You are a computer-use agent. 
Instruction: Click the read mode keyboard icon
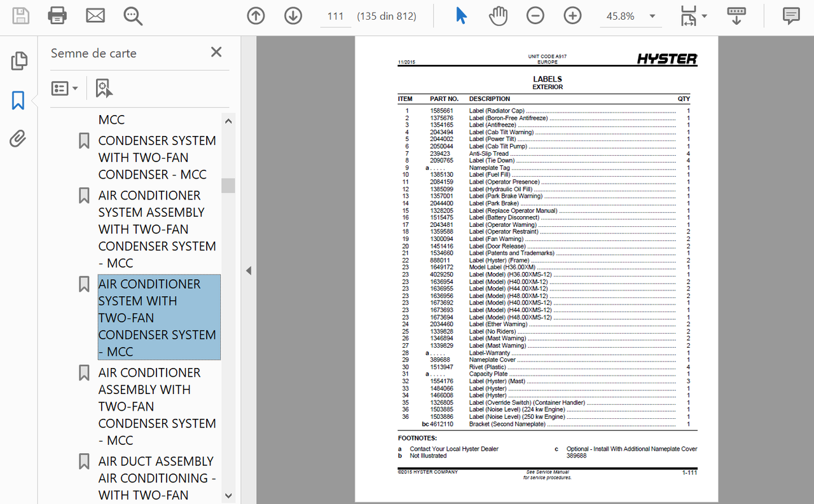(x=736, y=16)
